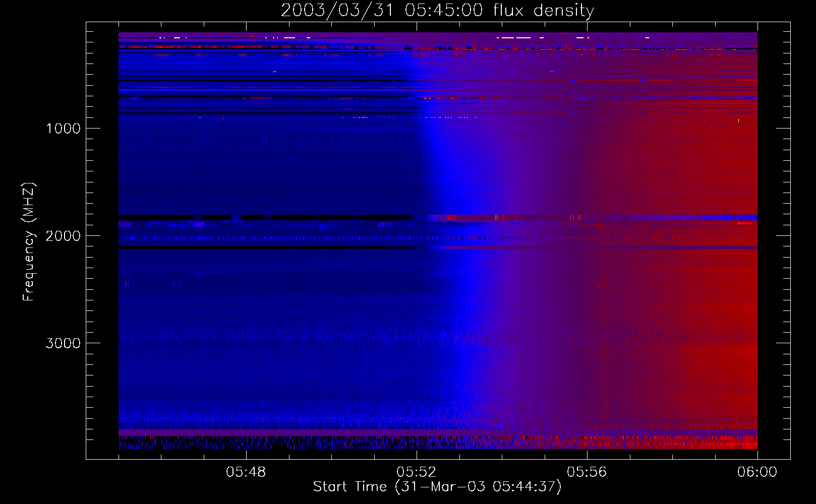Click the plot title '2003/03/31 05:45:00 flux density'
Screen dimensions: 816x504
point(437,11)
